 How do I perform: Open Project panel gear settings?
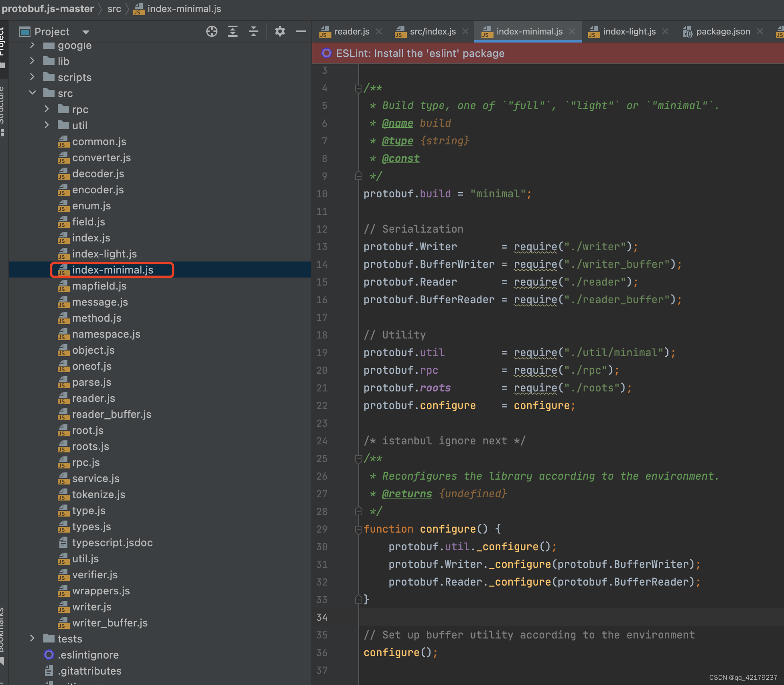[280, 31]
